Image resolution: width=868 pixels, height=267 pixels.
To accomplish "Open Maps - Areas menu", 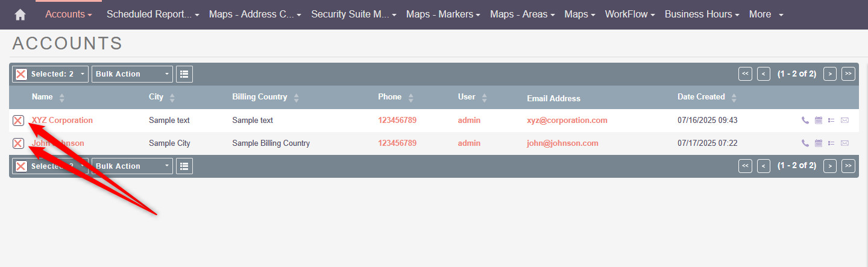I will pos(523,14).
